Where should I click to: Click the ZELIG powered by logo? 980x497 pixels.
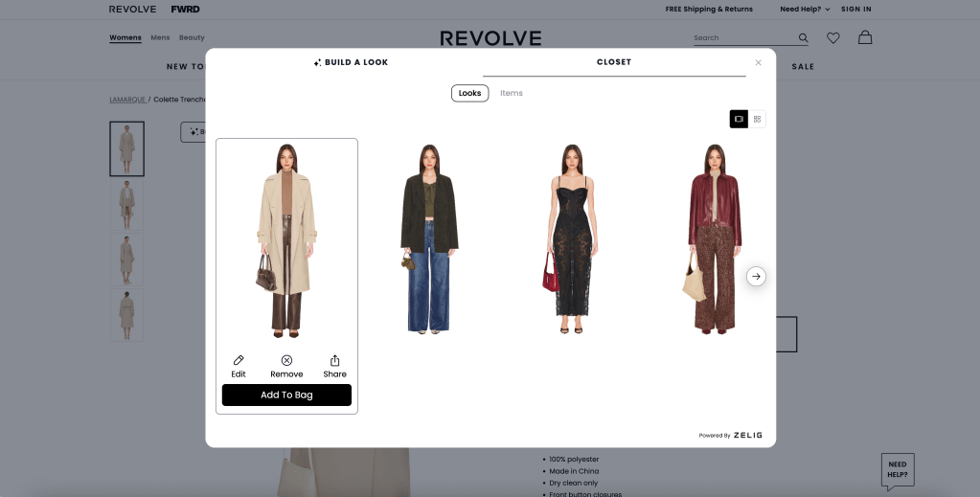(747, 435)
